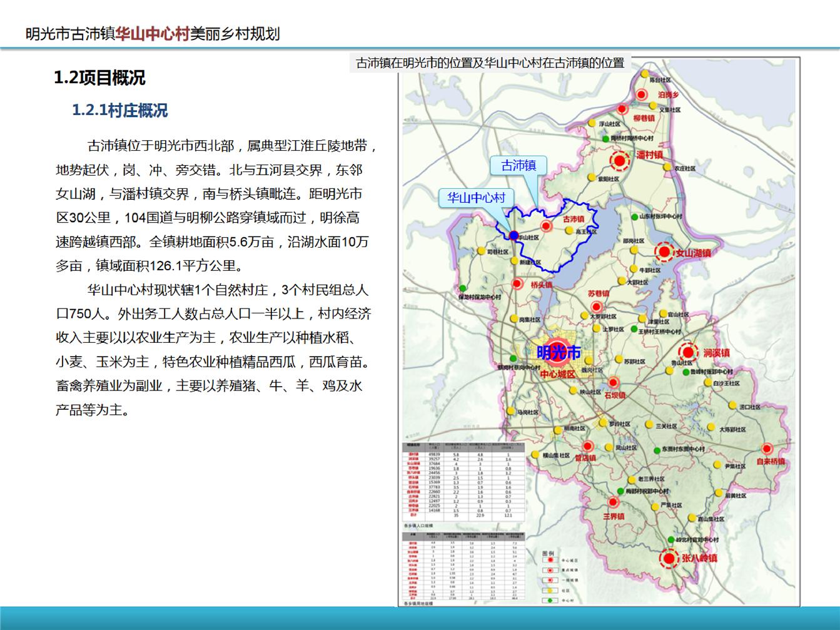
Task: Click the red marker beside 桥头镇
Action: pyautogui.click(x=517, y=283)
